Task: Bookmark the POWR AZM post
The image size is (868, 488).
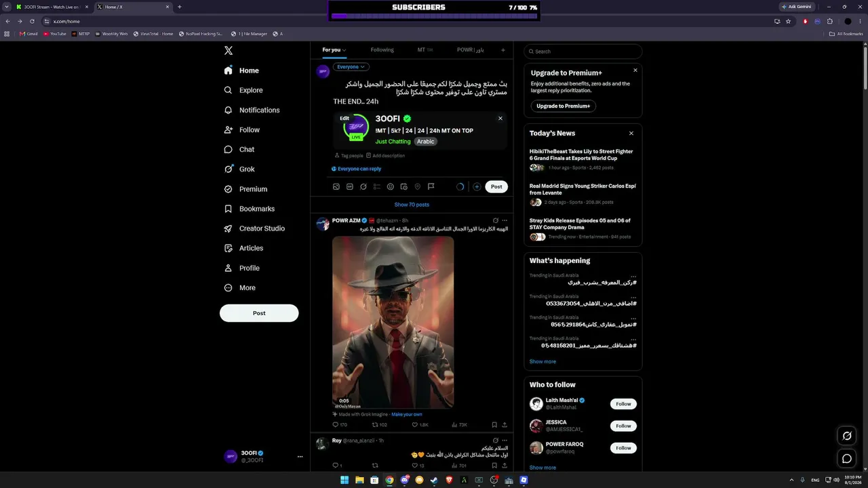Action: (x=494, y=425)
